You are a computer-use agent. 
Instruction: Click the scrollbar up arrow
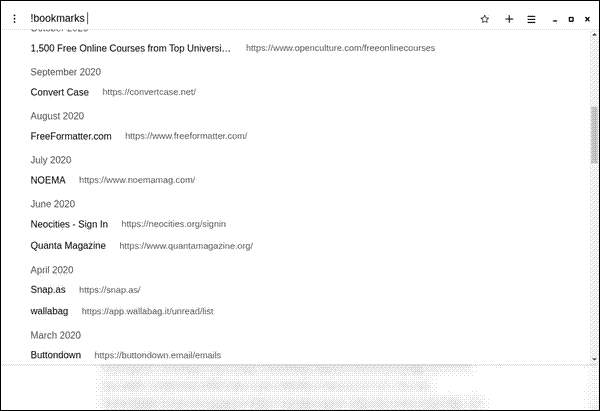click(x=594, y=34)
